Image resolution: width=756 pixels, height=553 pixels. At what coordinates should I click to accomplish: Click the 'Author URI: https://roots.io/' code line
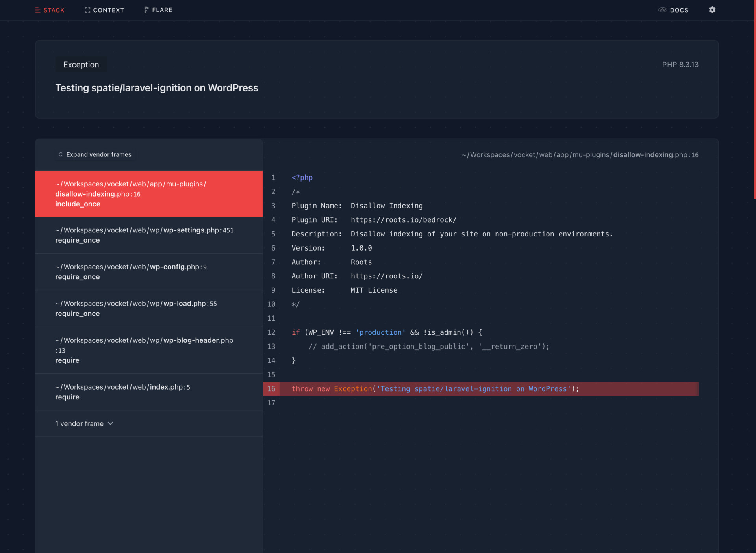(357, 276)
